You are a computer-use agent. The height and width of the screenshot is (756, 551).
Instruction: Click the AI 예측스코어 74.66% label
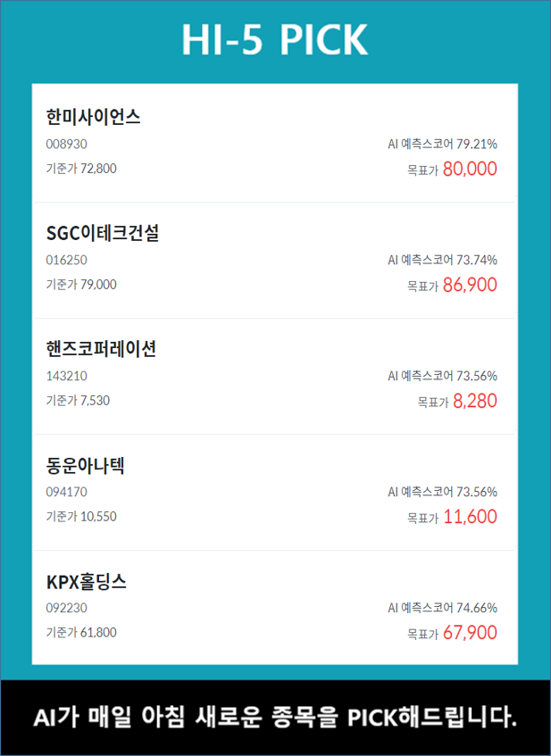point(442,608)
